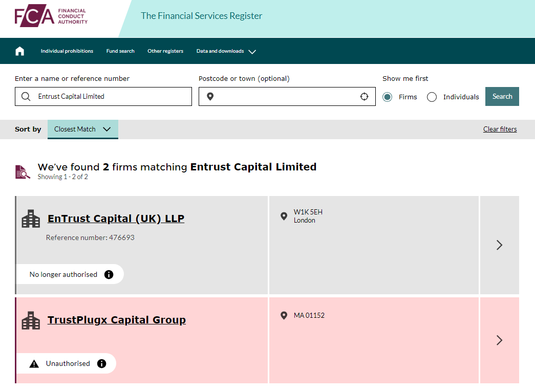This screenshot has width=535, height=392.
Task: Click the Clear filters link
Action: [x=500, y=129]
